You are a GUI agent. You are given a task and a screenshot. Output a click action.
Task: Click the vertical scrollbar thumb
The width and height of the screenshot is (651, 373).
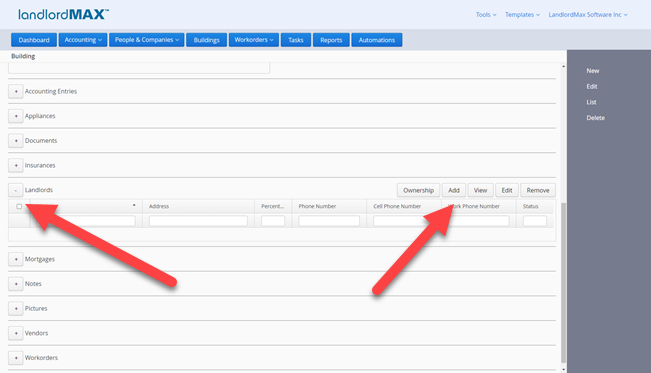pyautogui.click(x=563, y=282)
